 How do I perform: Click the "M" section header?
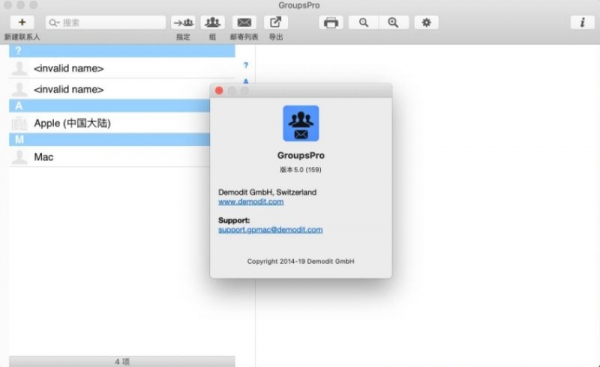click(109, 139)
